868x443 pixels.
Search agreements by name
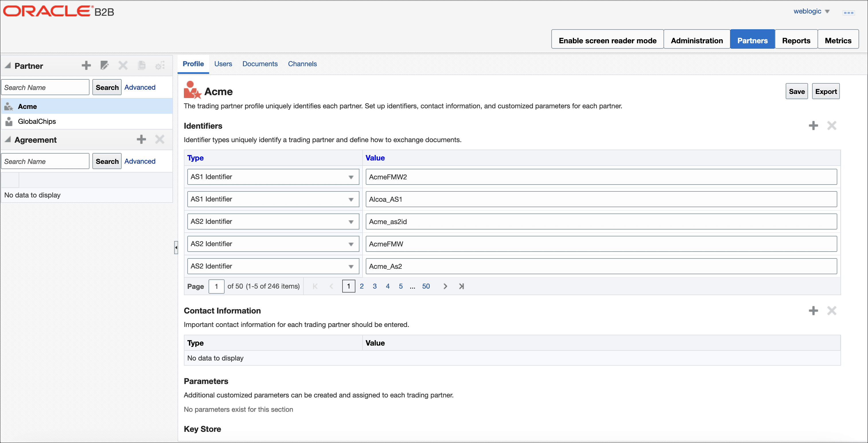coord(107,161)
